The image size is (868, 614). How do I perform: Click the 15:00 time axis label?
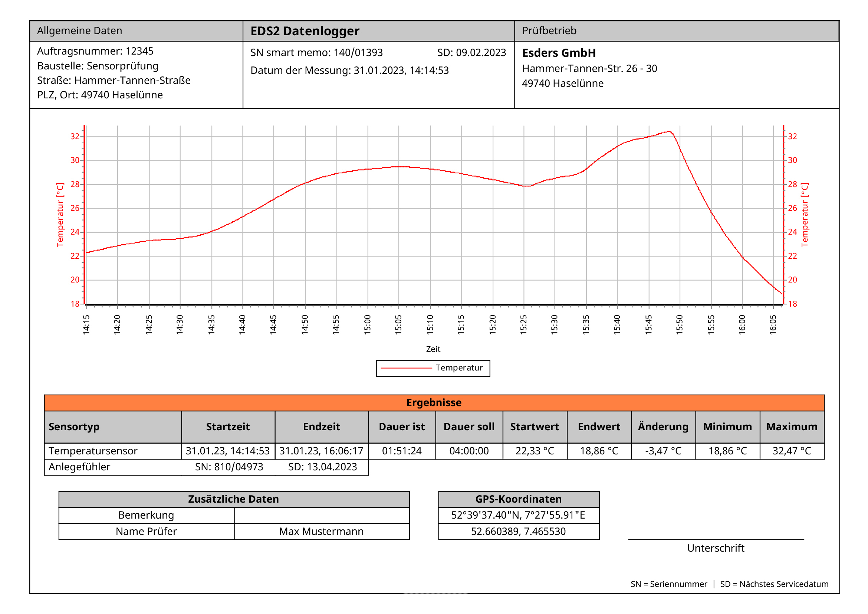coord(368,324)
